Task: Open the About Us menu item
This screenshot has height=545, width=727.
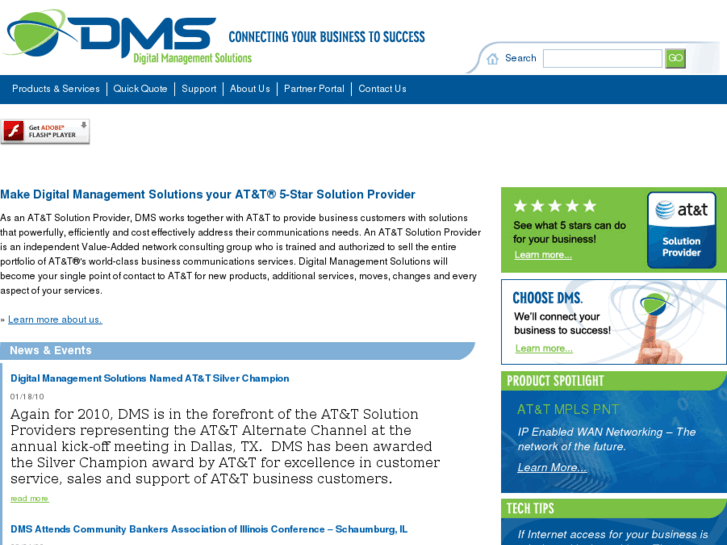Action: 250,89
